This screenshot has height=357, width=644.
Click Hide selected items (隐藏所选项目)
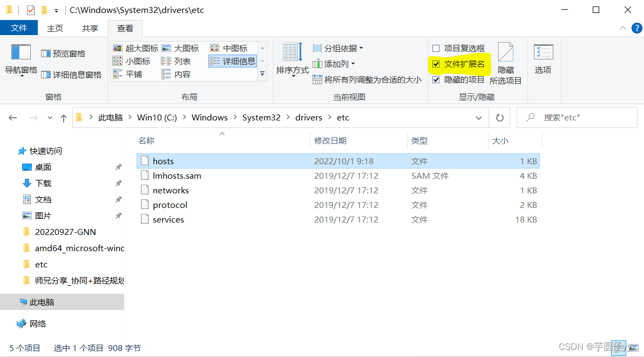pyautogui.click(x=506, y=64)
